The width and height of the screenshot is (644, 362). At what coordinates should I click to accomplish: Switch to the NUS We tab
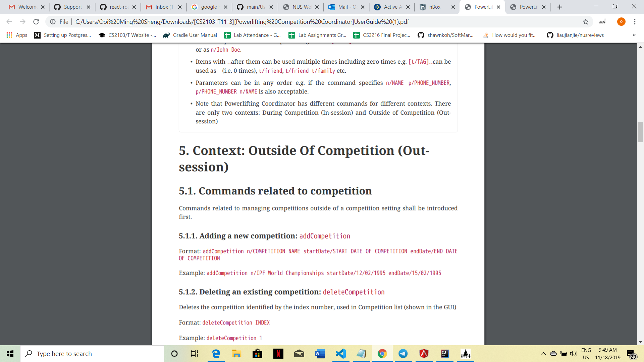click(x=301, y=7)
